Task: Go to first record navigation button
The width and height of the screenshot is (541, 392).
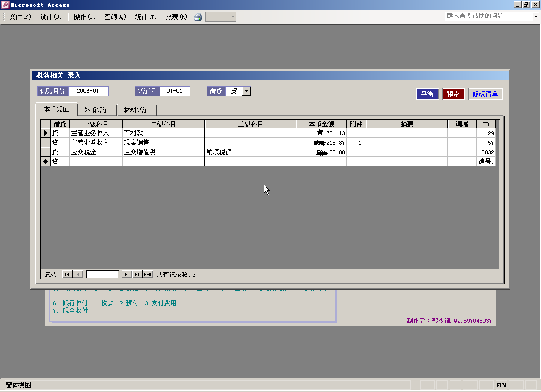Action: 67,274
